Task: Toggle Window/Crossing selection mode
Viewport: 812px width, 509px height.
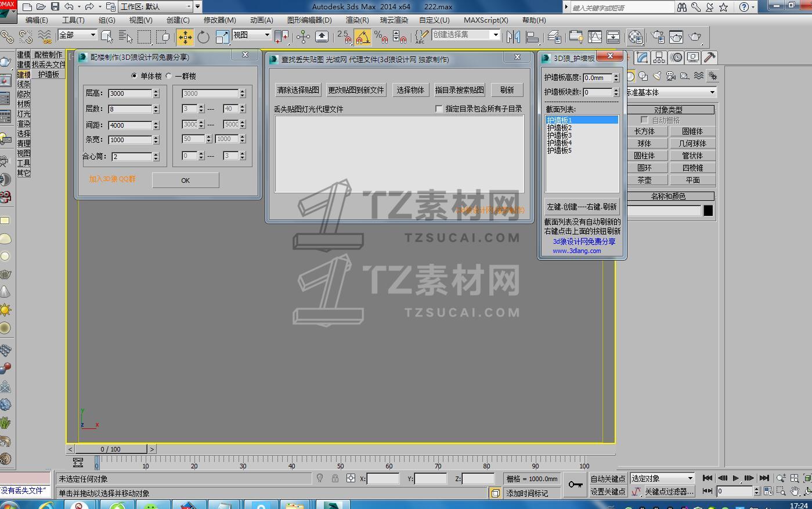Action: pyautogui.click(x=163, y=37)
